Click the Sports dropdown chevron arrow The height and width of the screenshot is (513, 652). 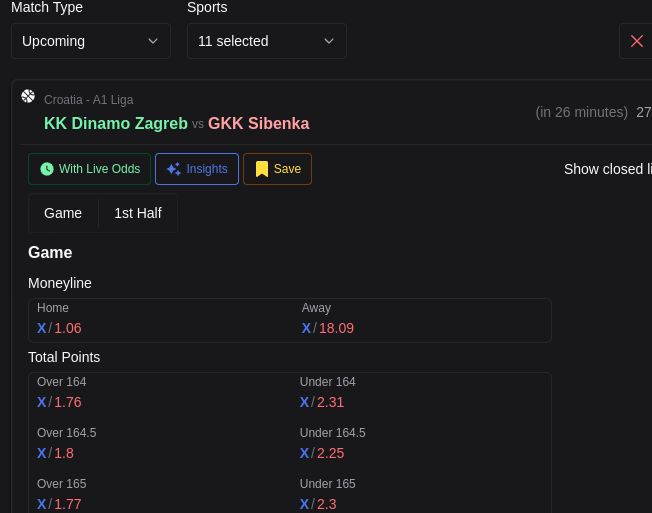(x=329, y=41)
